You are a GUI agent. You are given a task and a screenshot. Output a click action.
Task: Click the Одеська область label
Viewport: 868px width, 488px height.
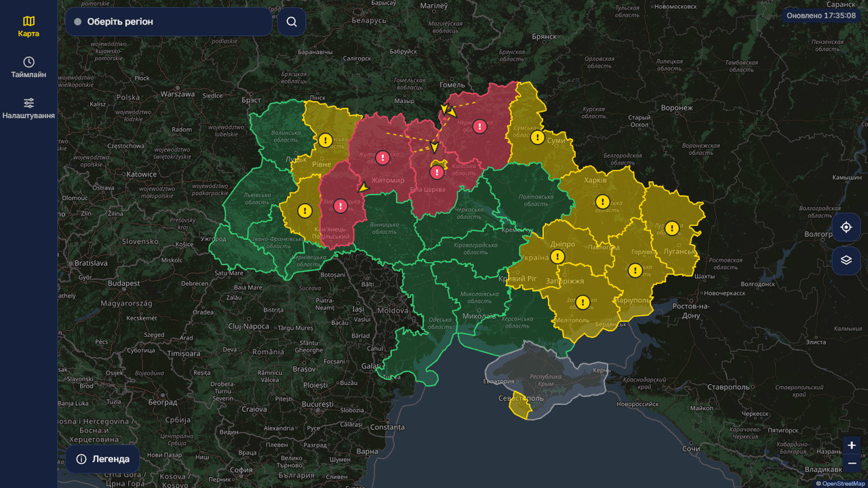coord(440,323)
